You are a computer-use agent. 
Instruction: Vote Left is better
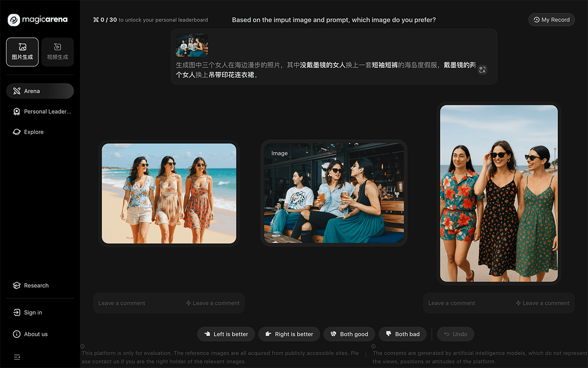tap(226, 334)
